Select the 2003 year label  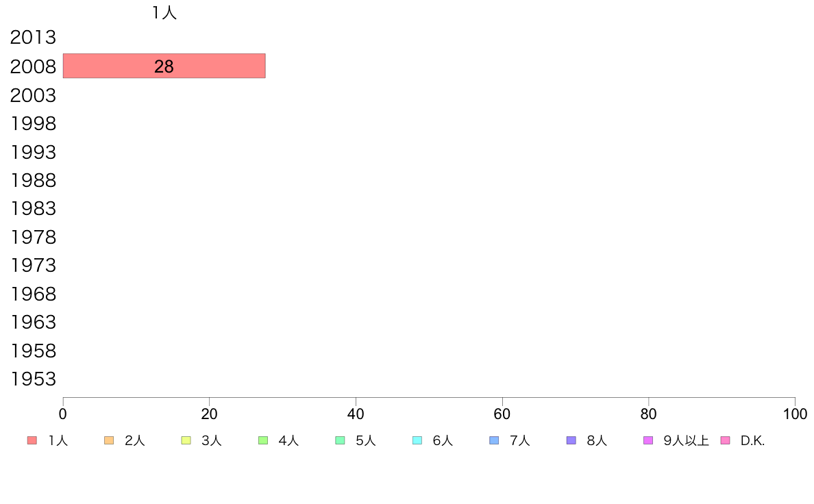pos(33,95)
